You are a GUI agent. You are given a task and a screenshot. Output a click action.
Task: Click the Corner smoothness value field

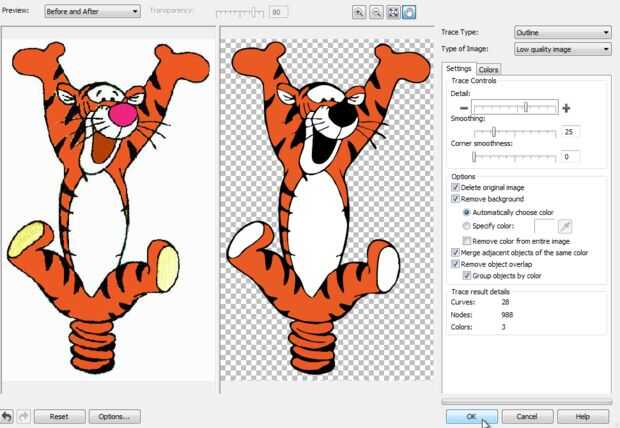click(570, 157)
